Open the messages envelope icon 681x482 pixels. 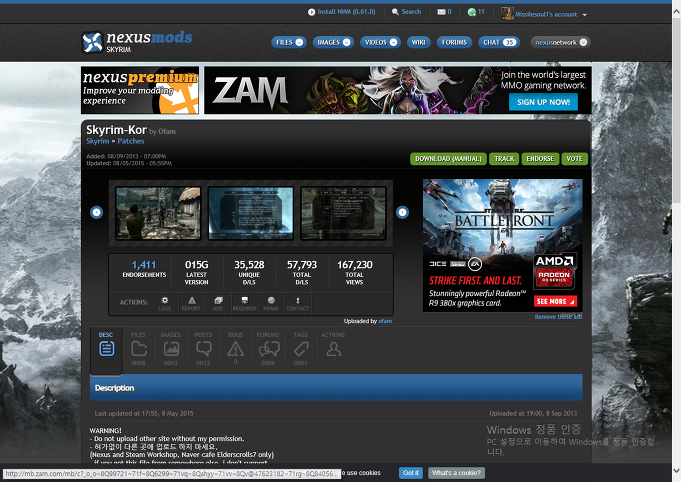point(441,12)
